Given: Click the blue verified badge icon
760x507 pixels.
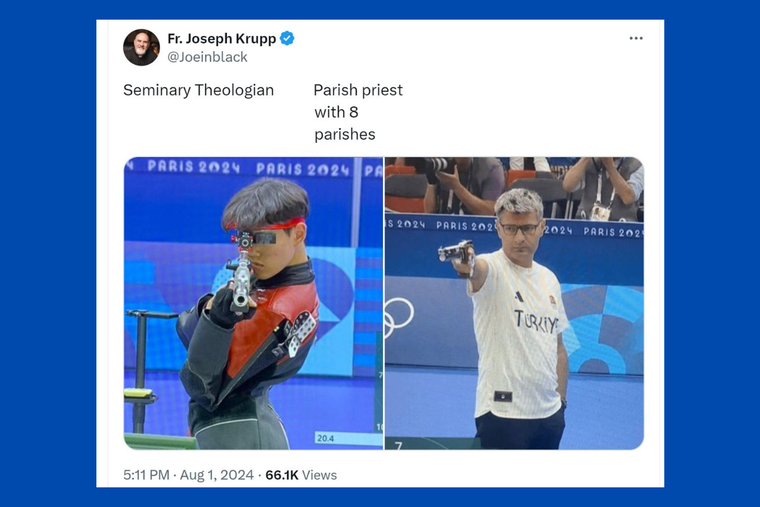Looking at the screenshot, I should pyautogui.click(x=287, y=38).
